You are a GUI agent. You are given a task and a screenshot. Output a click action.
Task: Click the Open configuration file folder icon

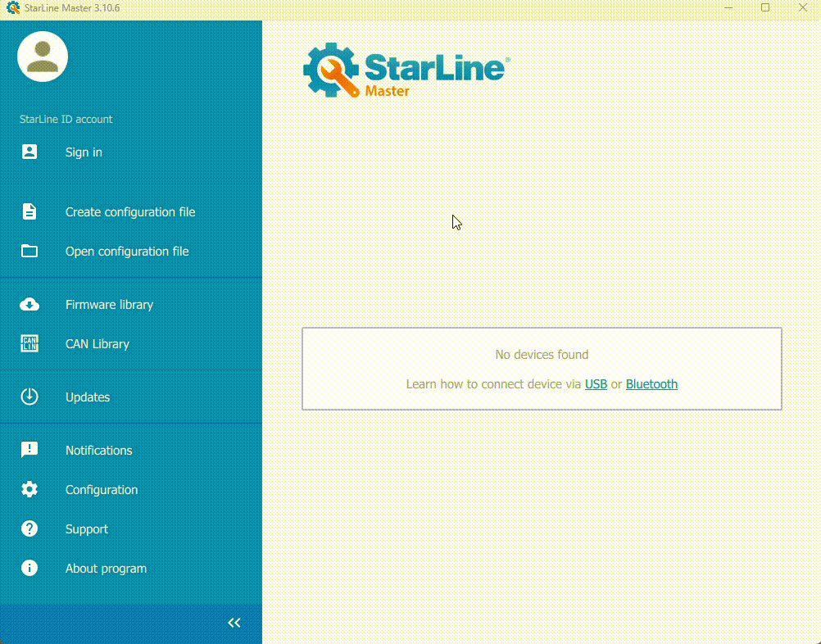click(29, 251)
